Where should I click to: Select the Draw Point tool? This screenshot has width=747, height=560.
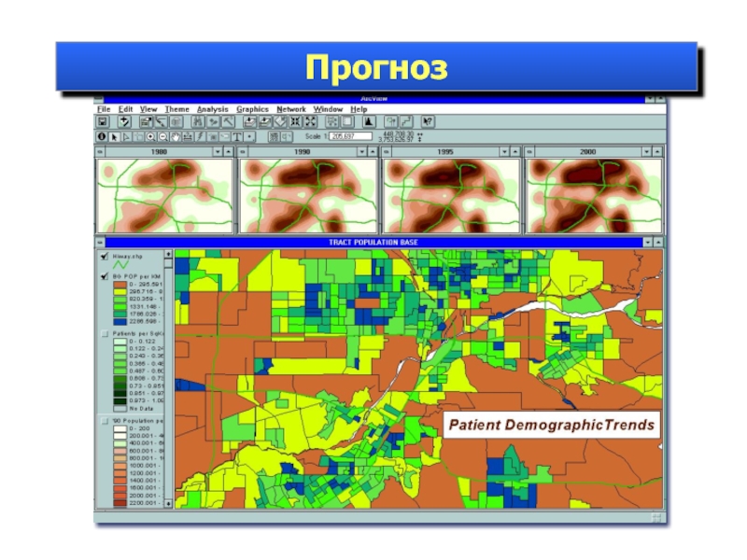coord(249,137)
